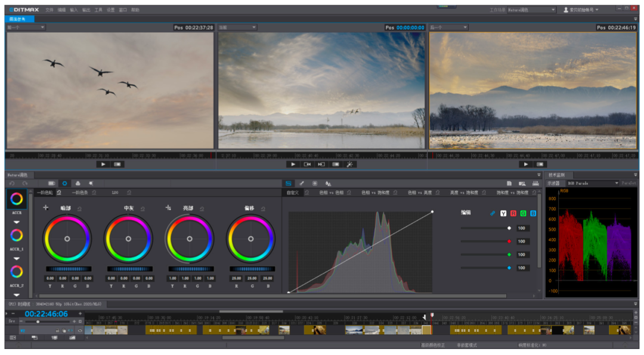Click the square mask icon beside eyedropper
Screen dimensions: 644x355
[315, 183]
